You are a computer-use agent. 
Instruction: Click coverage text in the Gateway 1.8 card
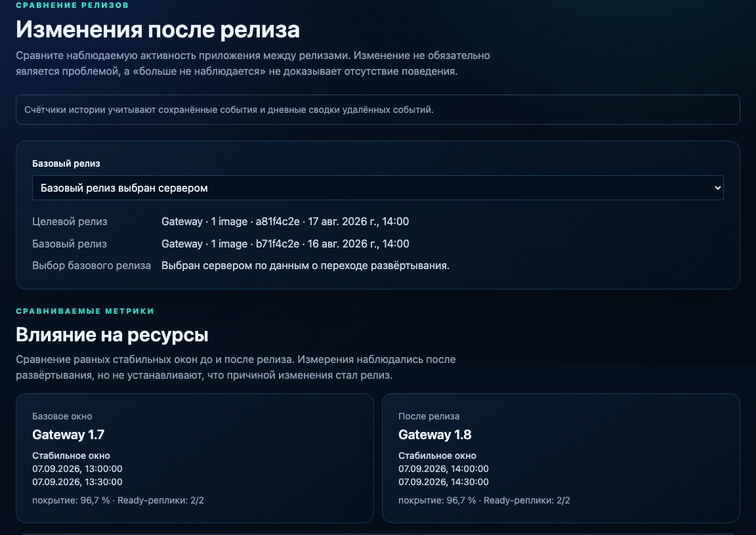(x=484, y=500)
